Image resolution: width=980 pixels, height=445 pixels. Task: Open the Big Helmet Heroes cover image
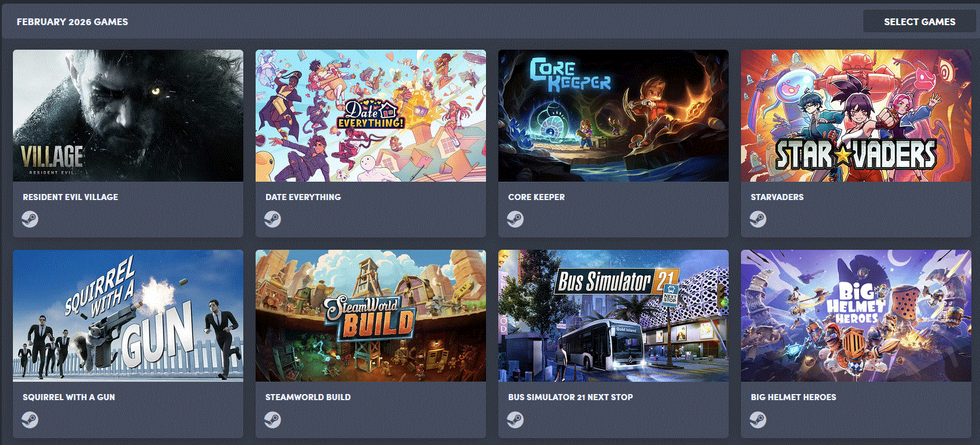click(x=856, y=315)
